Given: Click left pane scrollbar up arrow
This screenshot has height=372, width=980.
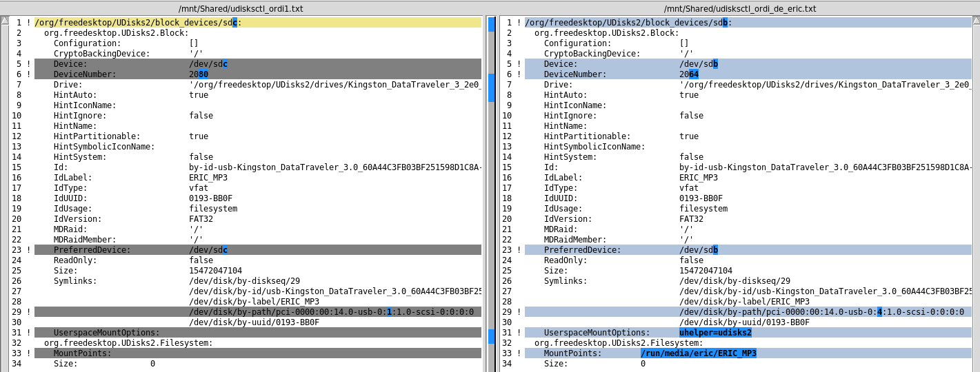Looking at the screenshot, I should pyautogui.click(x=5, y=21).
